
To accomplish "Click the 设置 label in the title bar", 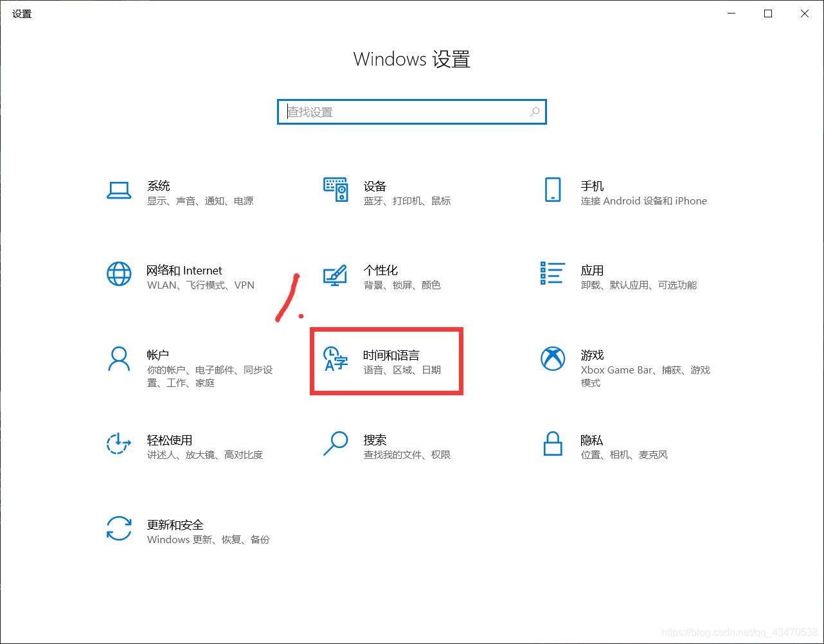I will coord(22,13).
